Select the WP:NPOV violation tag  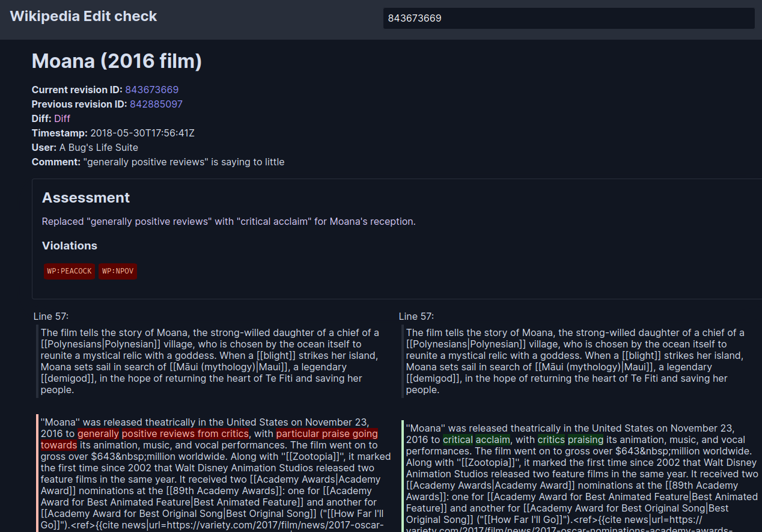click(118, 271)
